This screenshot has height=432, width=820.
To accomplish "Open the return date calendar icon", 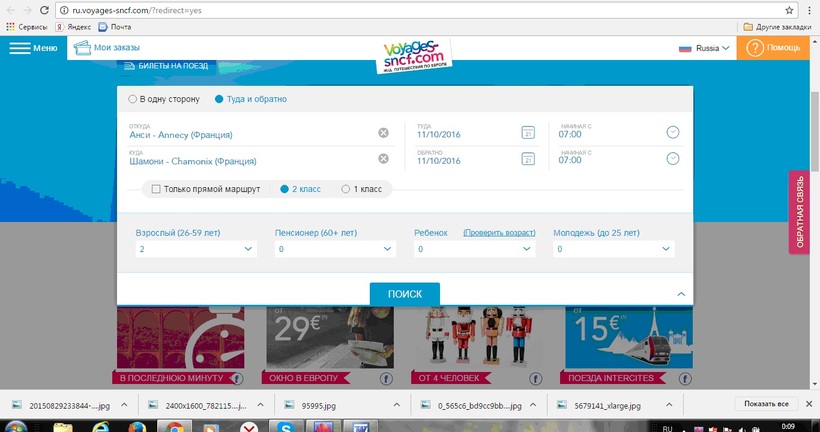I will coord(528,159).
